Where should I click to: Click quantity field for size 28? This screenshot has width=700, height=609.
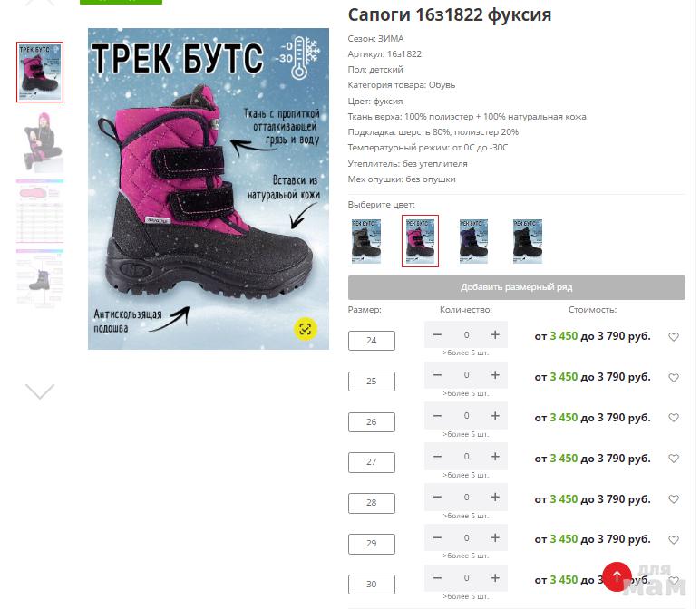(x=466, y=497)
